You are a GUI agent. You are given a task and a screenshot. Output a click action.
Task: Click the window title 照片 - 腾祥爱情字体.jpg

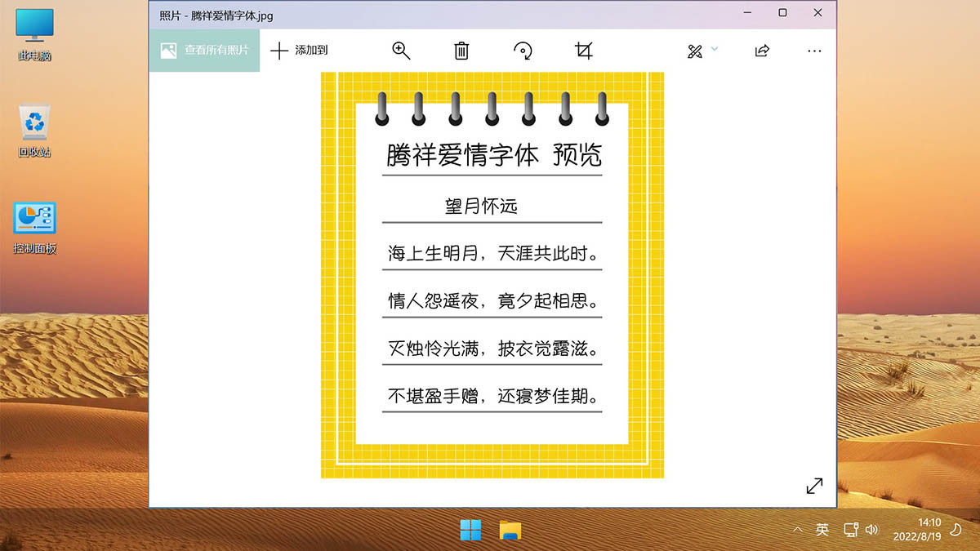click(216, 14)
